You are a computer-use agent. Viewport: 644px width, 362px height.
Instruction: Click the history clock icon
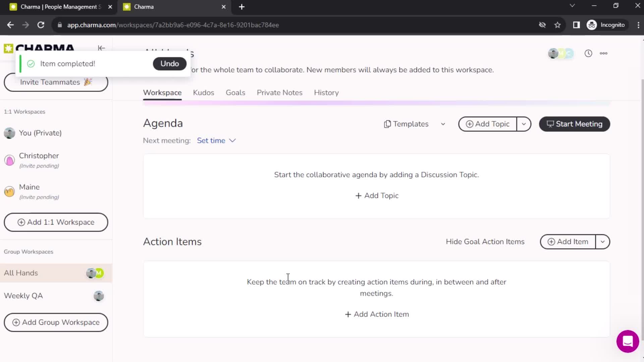pyautogui.click(x=588, y=53)
